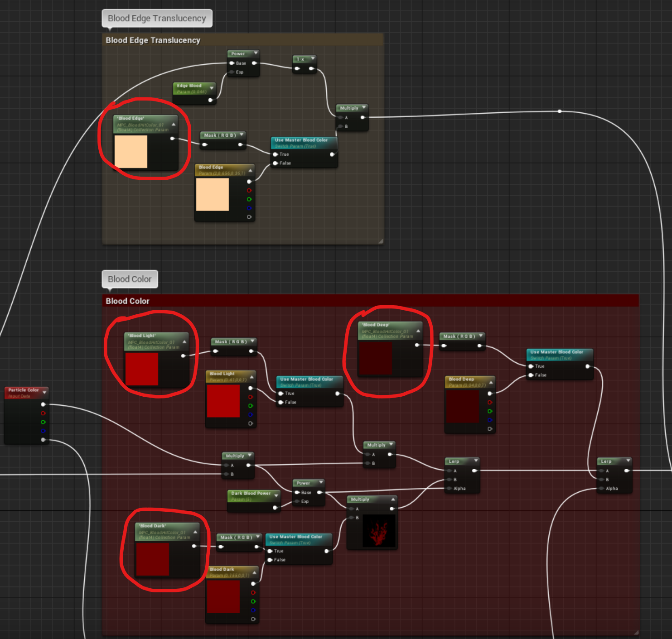
Task: Select the reroute point on the Multiply output wire
Action: [x=560, y=111]
